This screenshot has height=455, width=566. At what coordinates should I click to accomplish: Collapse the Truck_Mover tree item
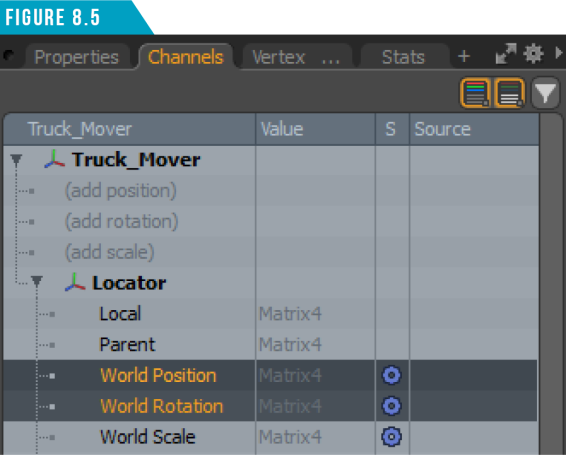tap(16, 160)
